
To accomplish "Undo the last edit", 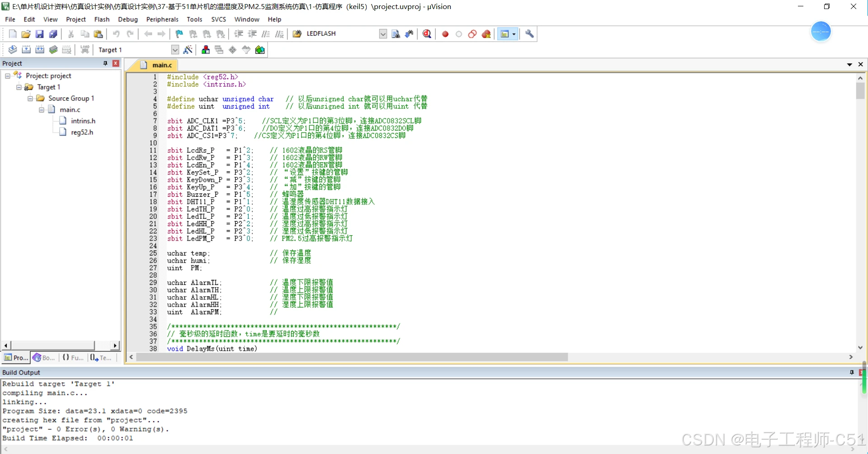I will [x=116, y=34].
